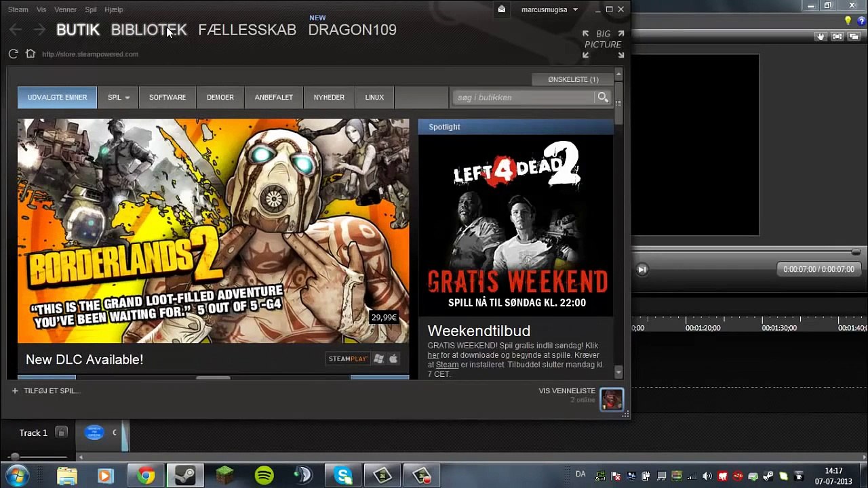Click the volume speaker icon in system tray
The image size is (868, 488).
(707, 476)
